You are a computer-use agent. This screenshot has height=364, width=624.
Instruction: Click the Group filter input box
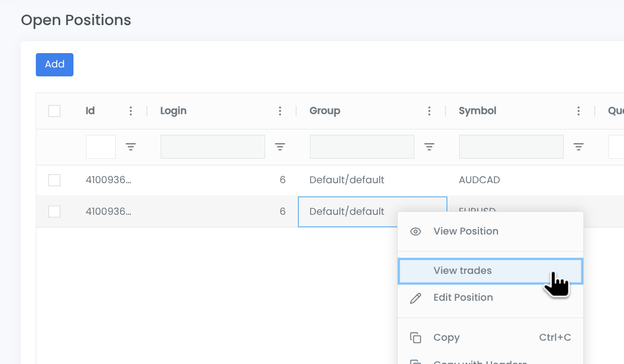coord(362,147)
